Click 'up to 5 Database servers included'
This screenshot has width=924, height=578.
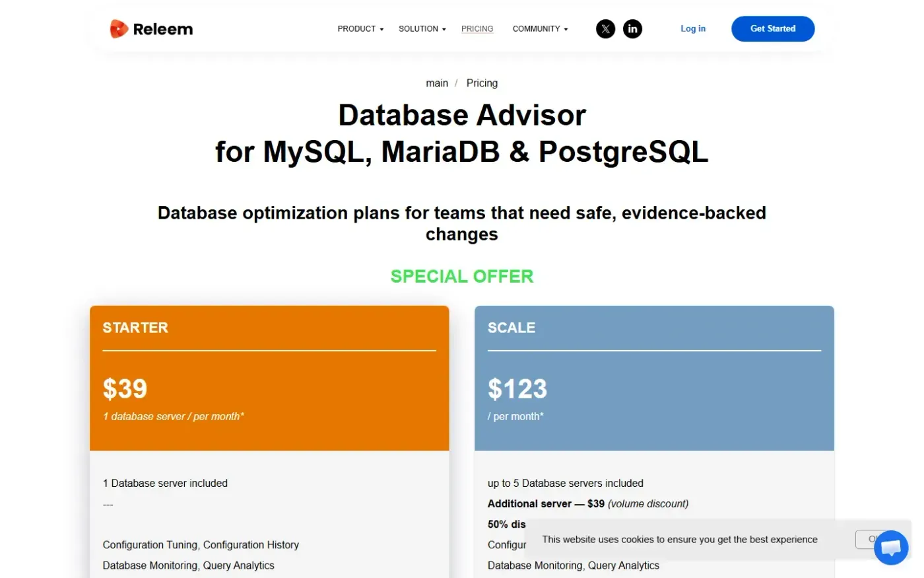566,484
